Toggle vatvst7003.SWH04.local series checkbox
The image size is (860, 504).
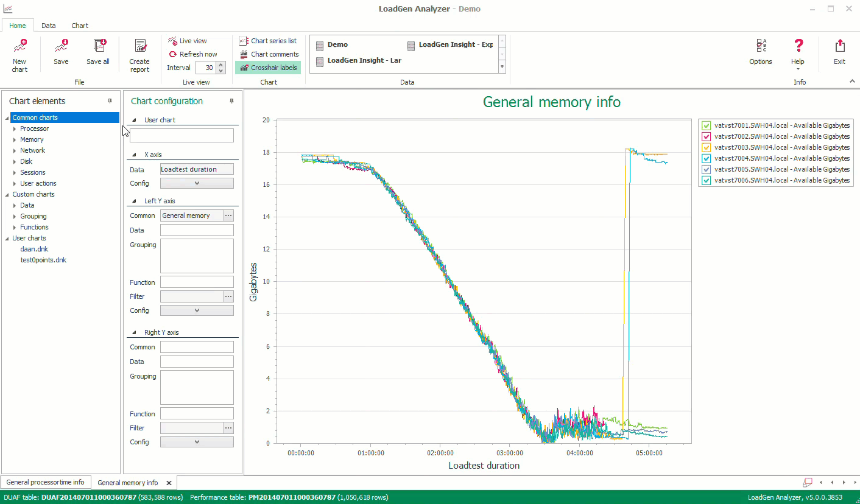707,147
